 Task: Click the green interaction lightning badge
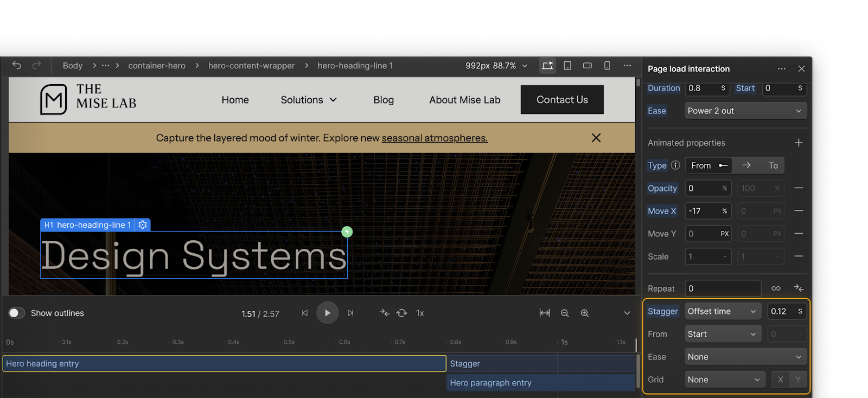coord(347,232)
